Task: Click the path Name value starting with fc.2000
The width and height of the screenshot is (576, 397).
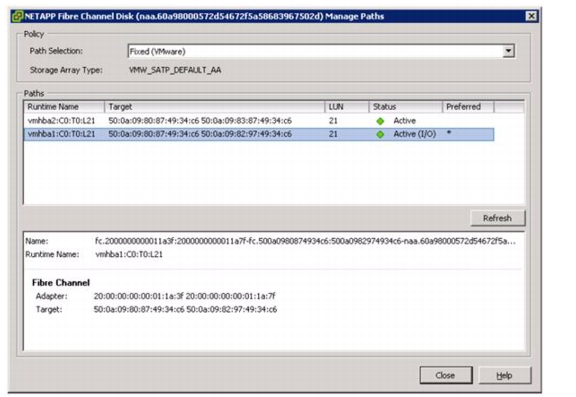Action: [x=305, y=241]
